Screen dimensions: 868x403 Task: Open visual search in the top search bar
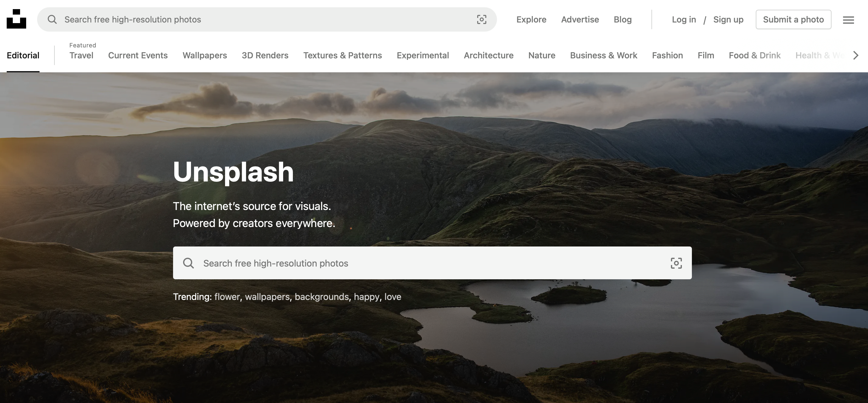click(x=481, y=19)
